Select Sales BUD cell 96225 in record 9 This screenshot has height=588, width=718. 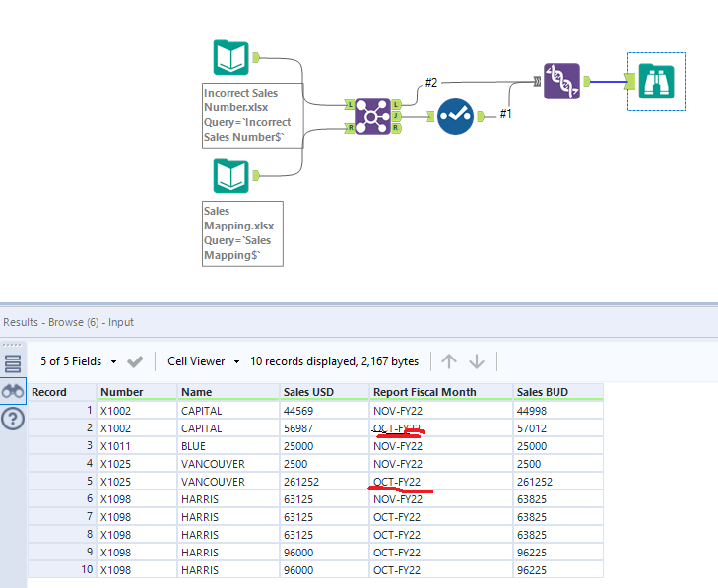558,553
